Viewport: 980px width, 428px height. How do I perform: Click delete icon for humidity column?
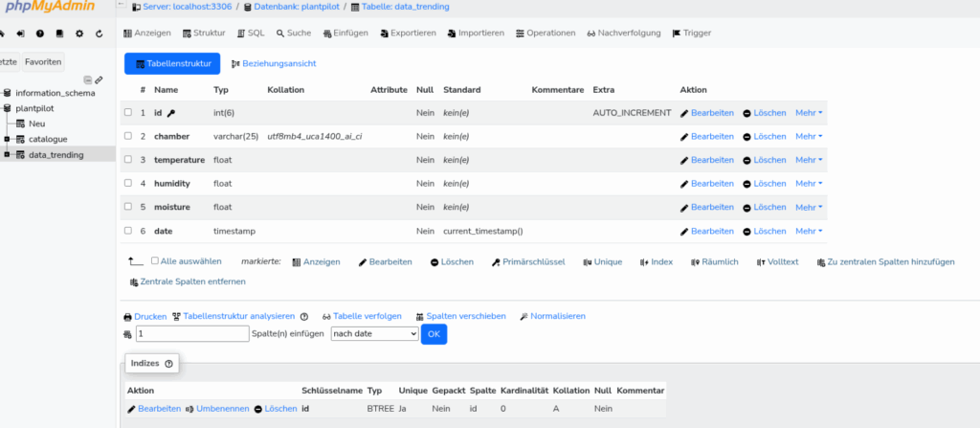(x=747, y=184)
